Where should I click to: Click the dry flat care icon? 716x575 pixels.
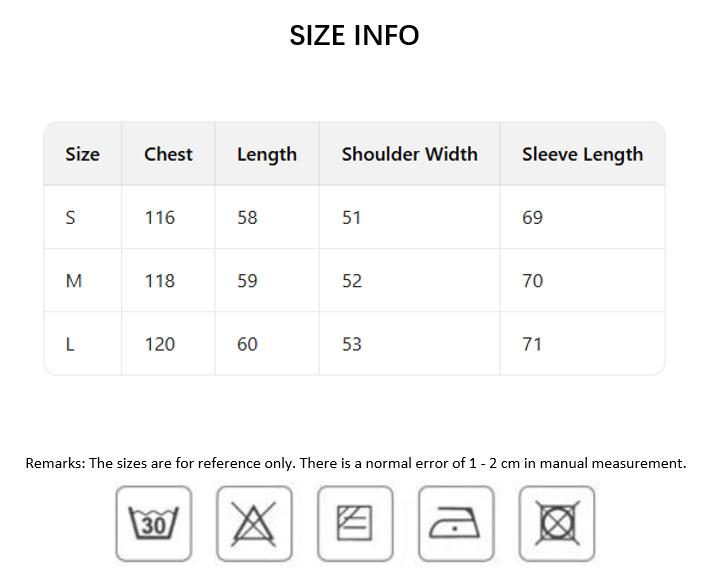(x=355, y=523)
